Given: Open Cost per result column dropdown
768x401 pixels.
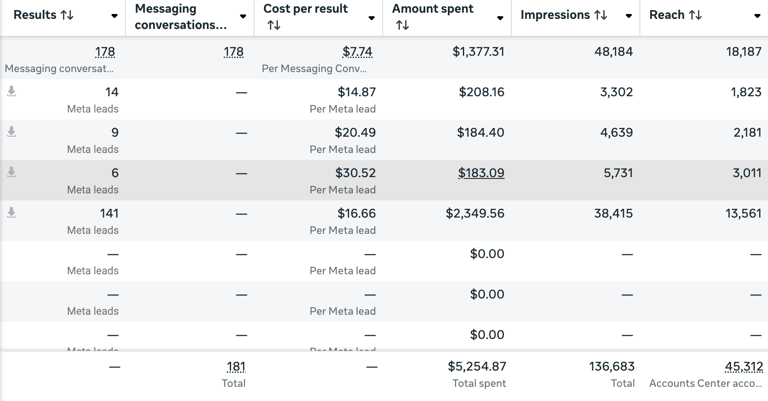Looking at the screenshot, I should (x=371, y=18).
